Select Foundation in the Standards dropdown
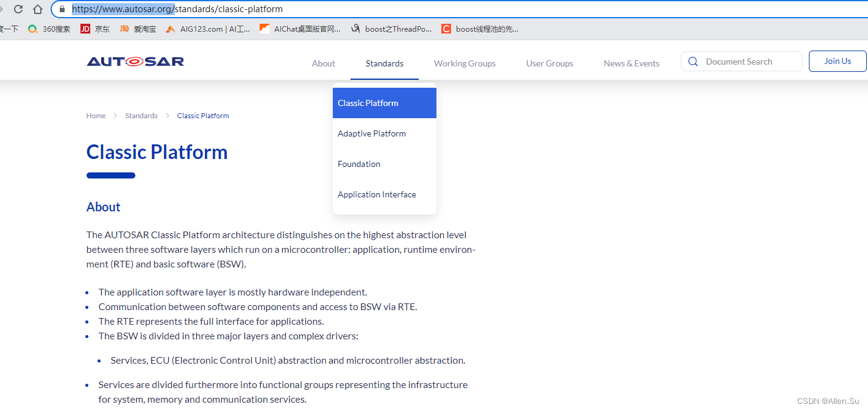 coord(385,164)
